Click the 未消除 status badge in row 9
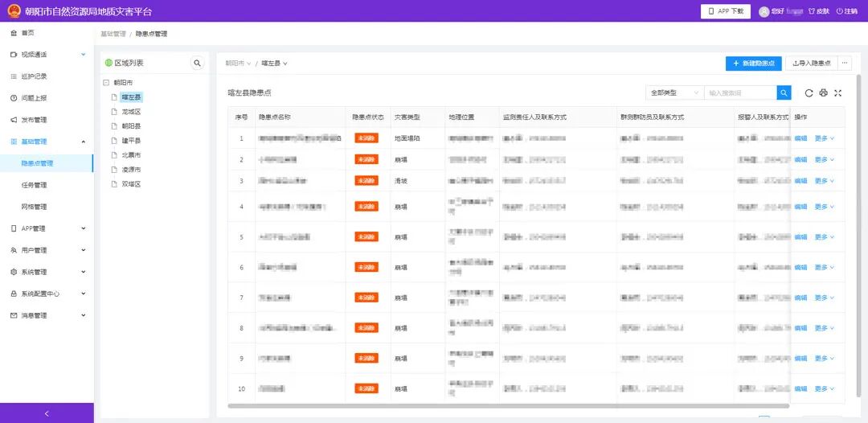Viewport: 868px width, 423px height. tap(366, 359)
